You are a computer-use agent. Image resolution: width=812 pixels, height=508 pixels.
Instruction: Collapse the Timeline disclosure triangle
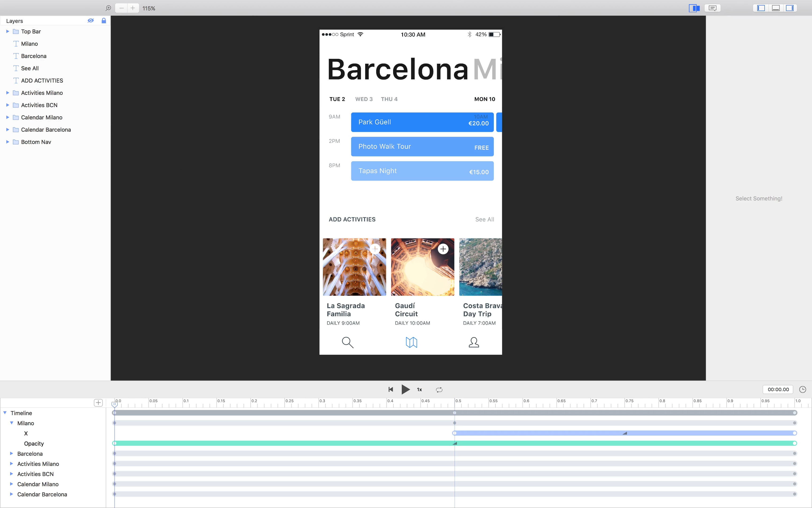[5, 413]
